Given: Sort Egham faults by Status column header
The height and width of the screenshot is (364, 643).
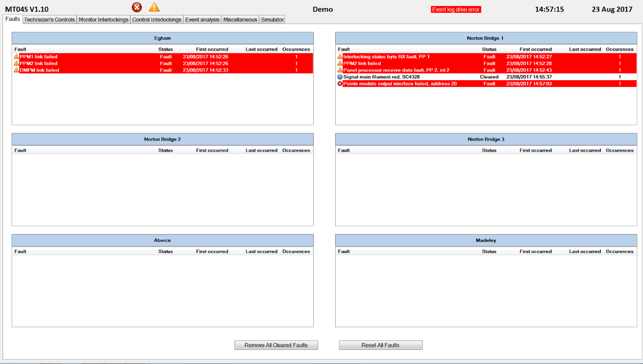Looking at the screenshot, I should [165, 49].
